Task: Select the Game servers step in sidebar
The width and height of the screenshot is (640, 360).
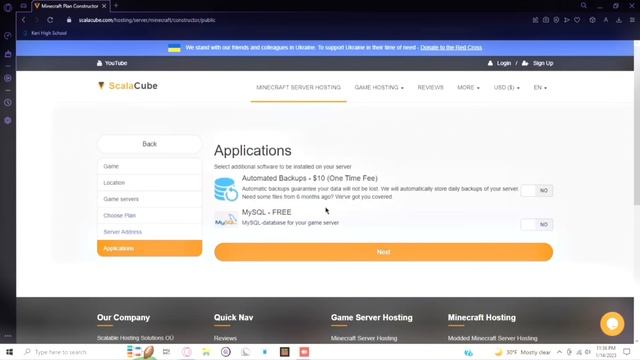Action: pos(149,199)
